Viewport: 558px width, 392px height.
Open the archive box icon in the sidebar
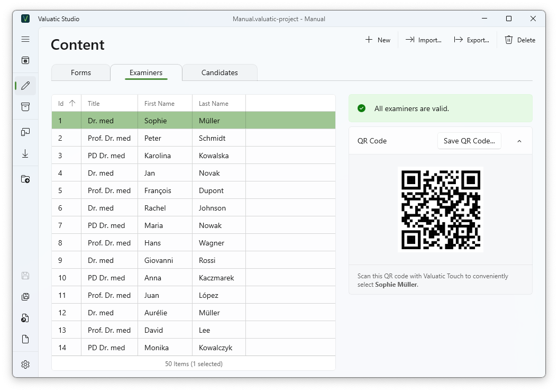[x=25, y=107]
